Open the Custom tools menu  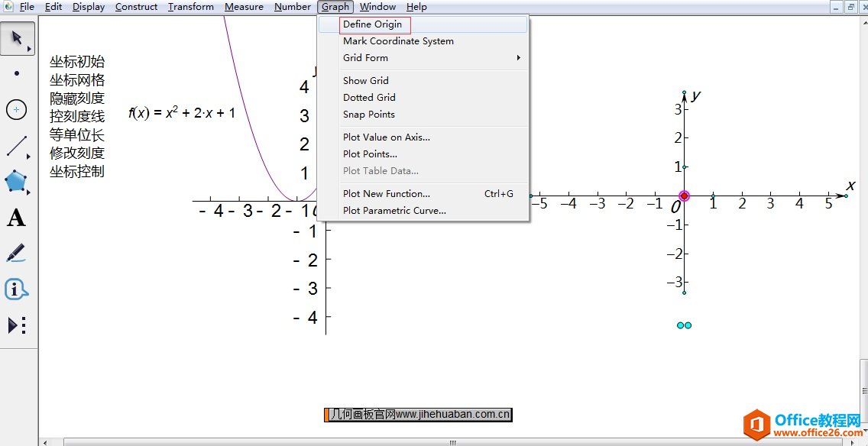pyautogui.click(x=17, y=325)
